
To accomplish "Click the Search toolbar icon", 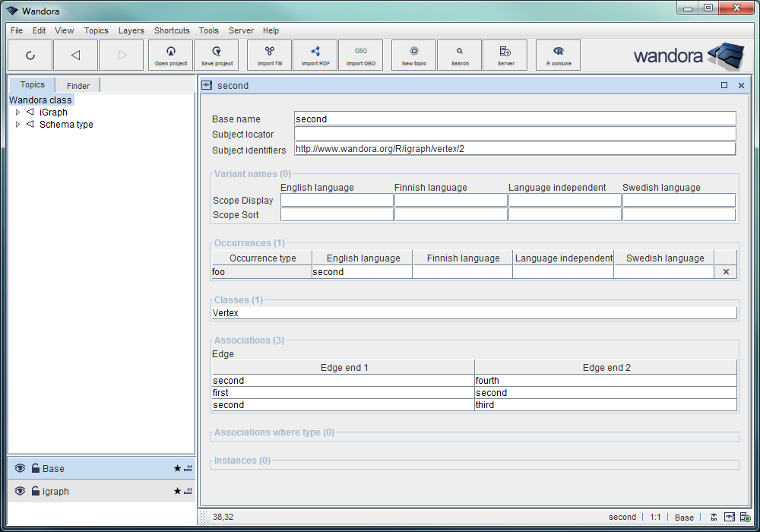I will tap(460, 55).
